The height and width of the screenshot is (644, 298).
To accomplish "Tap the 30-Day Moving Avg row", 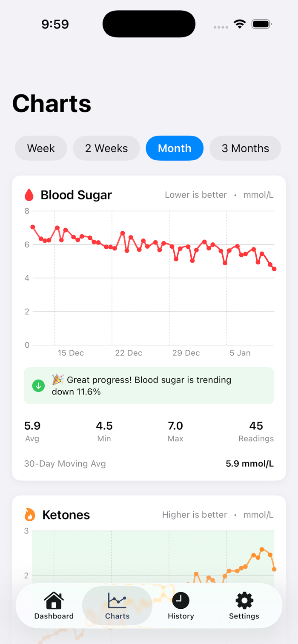I will (x=149, y=464).
